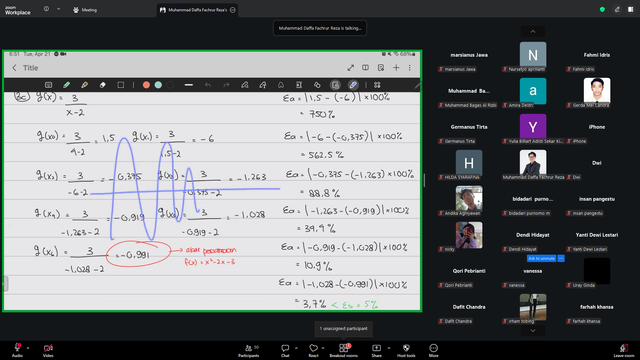
Task: Open Host tools shield
Action: point(406,350)
